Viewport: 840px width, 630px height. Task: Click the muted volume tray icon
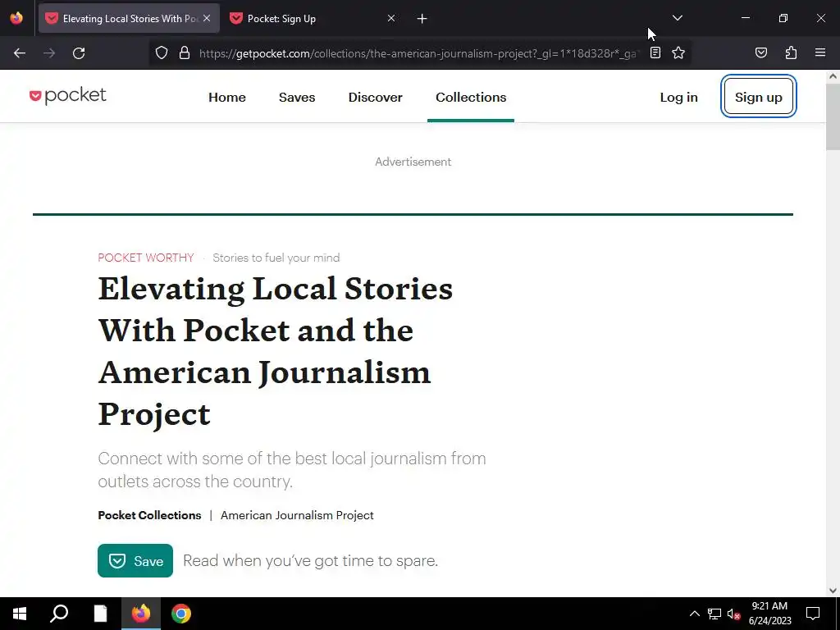[x=733, y=614]
